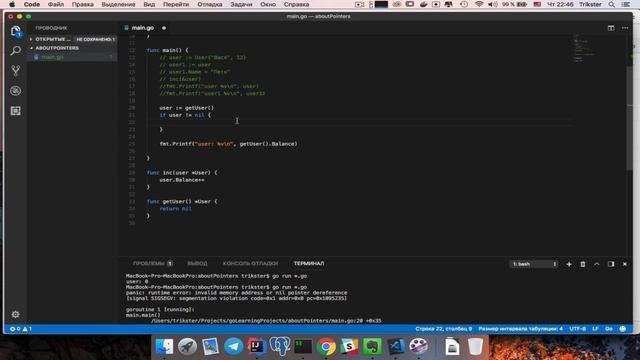Click the unsaved dot on main.go tab

[164, 28]
